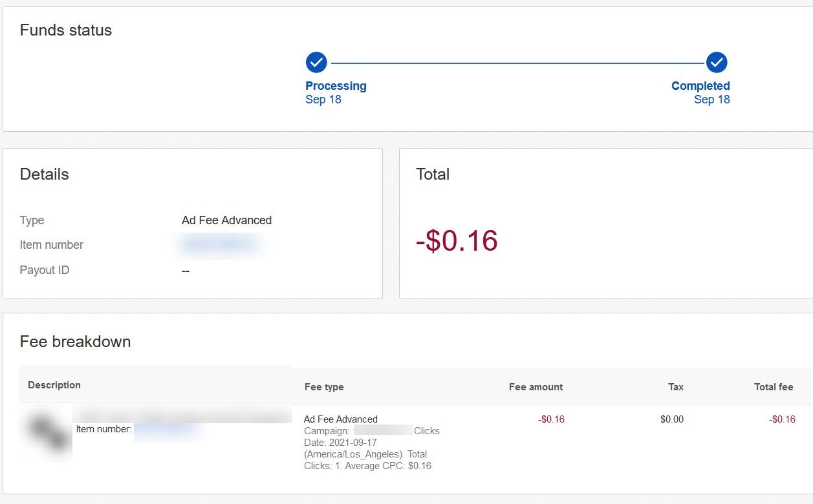This screenshot has width=813, height=504.
Task: Click the blurred item number link in Details
Action: [x=220, y=244]
